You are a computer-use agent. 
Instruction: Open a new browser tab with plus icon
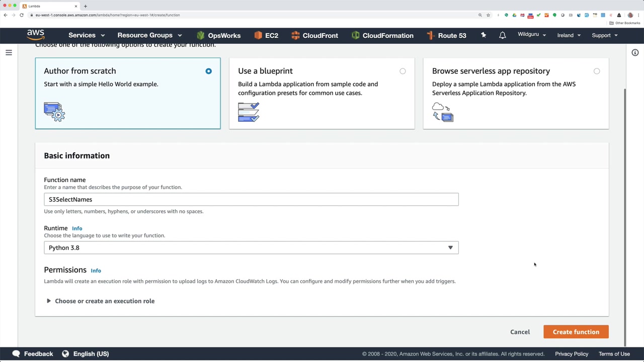86,6
